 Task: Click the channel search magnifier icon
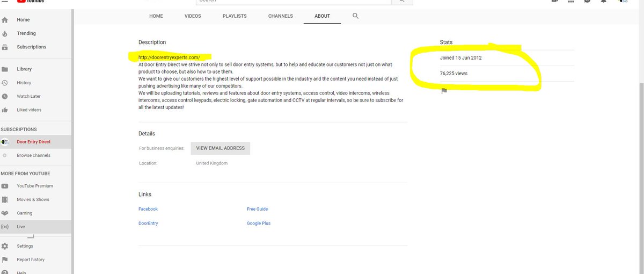coord(355,16)
